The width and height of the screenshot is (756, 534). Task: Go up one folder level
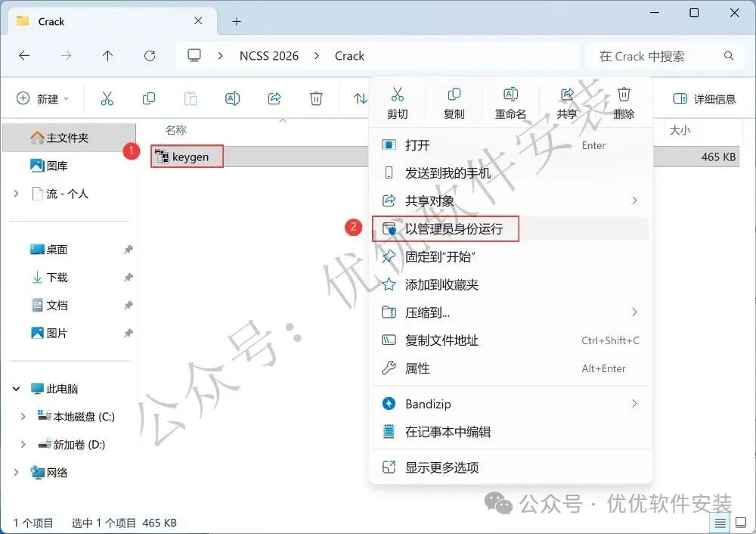tap(107, 56)
